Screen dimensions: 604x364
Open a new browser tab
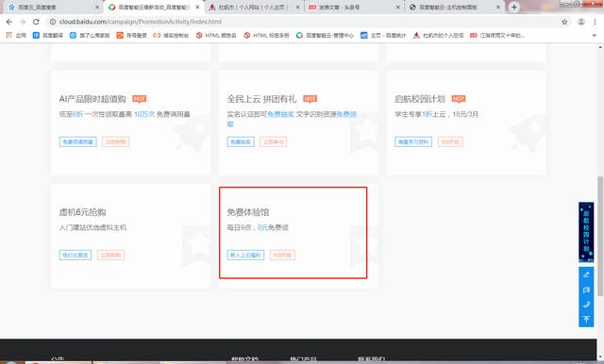tap(513, 7)
